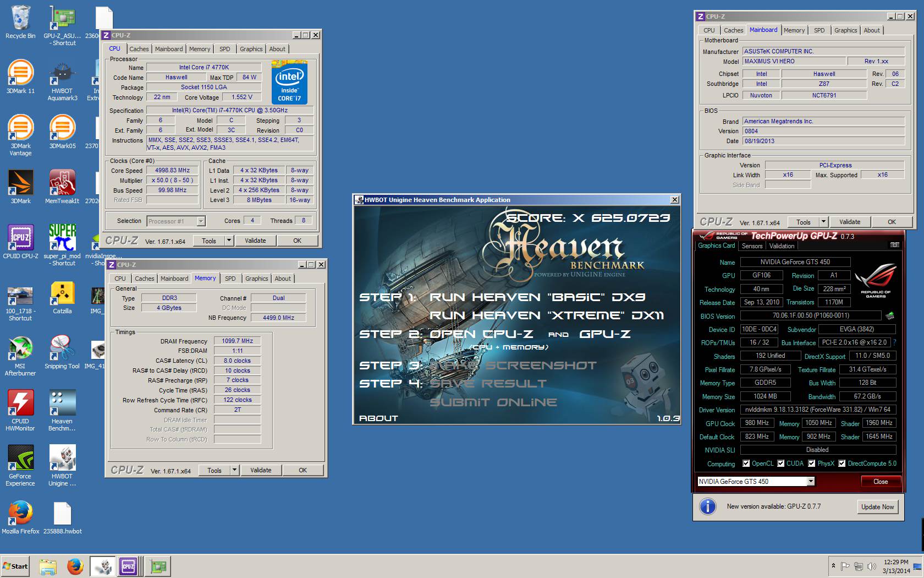Open CPUID HWMonitor desktop icon
This screenshot has height=578, width=924.
tap(20, 411)
